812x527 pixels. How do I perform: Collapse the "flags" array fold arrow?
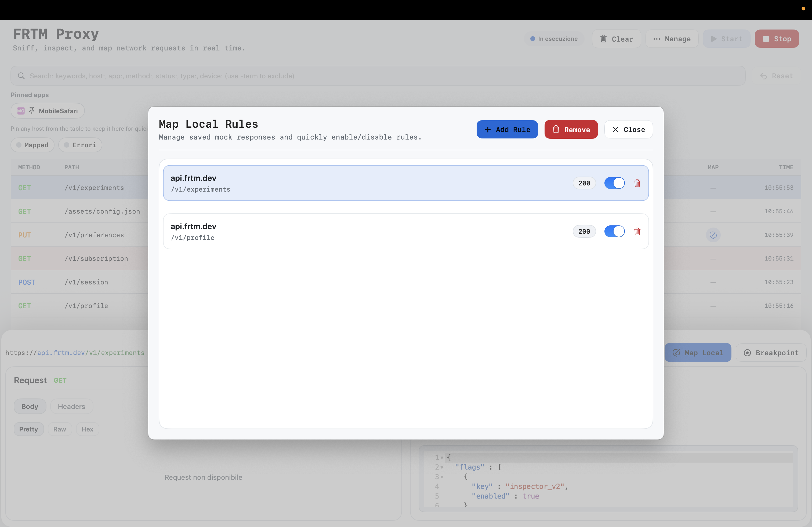442,467
